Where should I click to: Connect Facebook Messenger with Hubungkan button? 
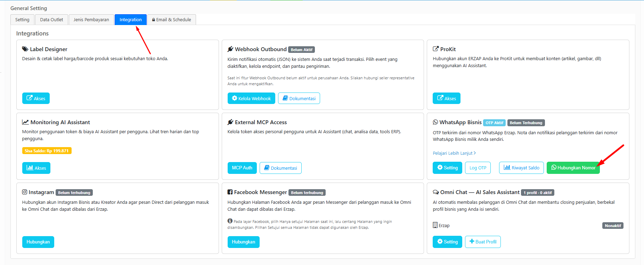244,242
